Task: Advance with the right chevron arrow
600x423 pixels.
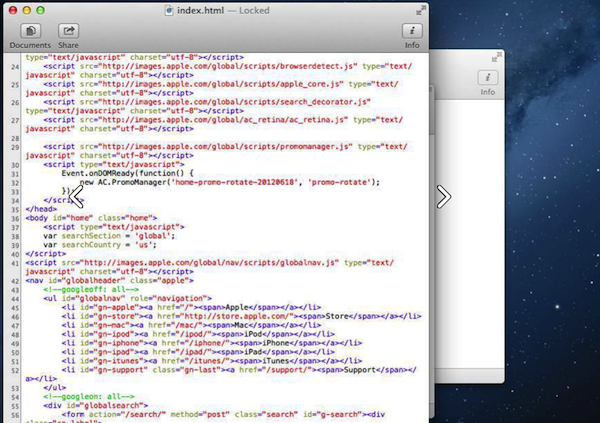Action: click(443, 197)
